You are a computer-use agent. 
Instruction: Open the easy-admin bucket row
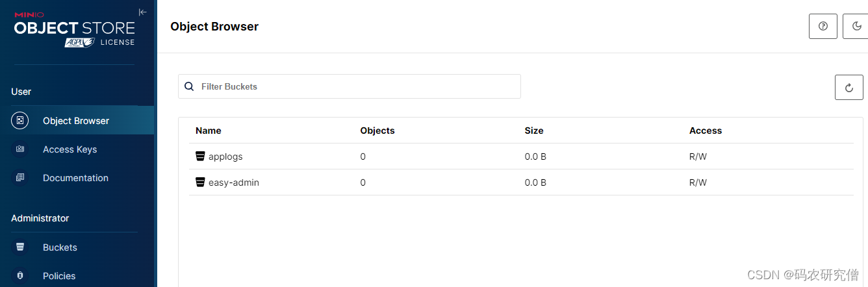coord(234,182)
